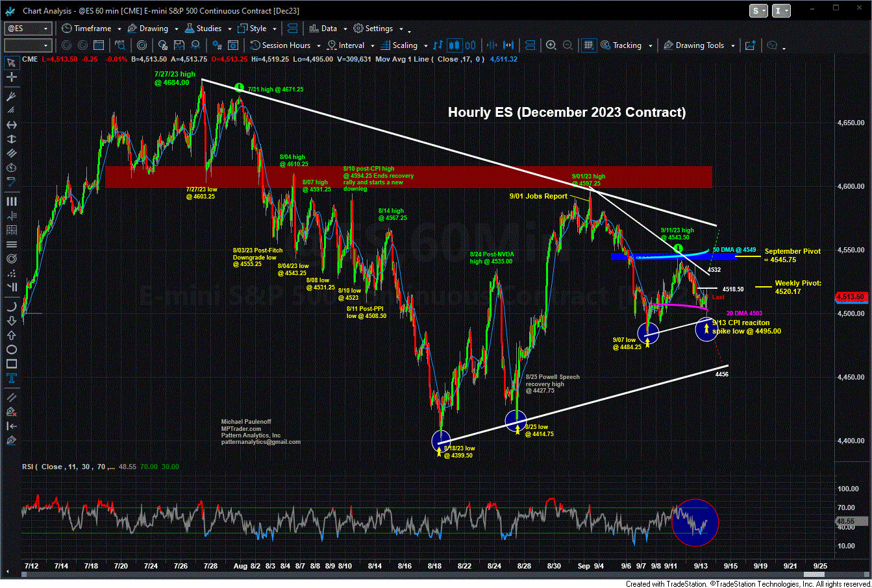Click the Scaling button
The width and height of the screenshot is (872, 588).
(398, 45)
